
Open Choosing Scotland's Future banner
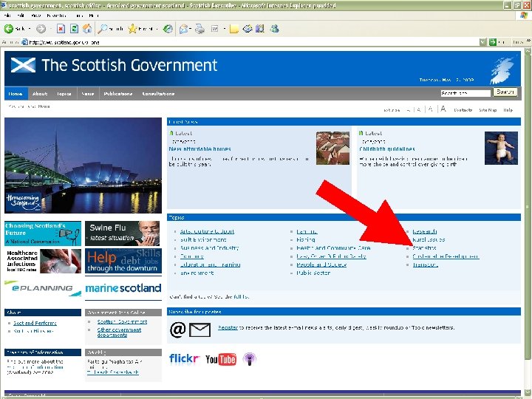point(43,233)
